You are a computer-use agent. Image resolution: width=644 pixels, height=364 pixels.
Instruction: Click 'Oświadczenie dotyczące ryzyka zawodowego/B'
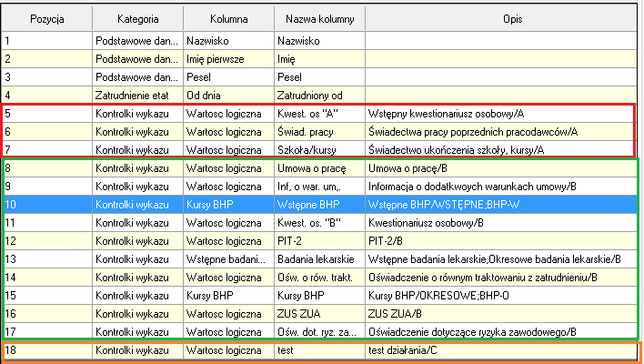pyautogui.click(x=501, y=332)
